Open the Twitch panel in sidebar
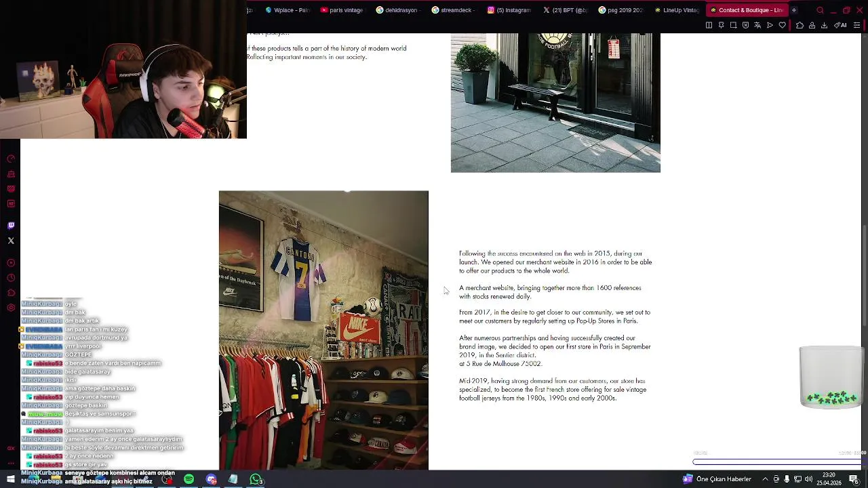Image resolution: width=868 pixels, height=488 pixels. [11, 226]
